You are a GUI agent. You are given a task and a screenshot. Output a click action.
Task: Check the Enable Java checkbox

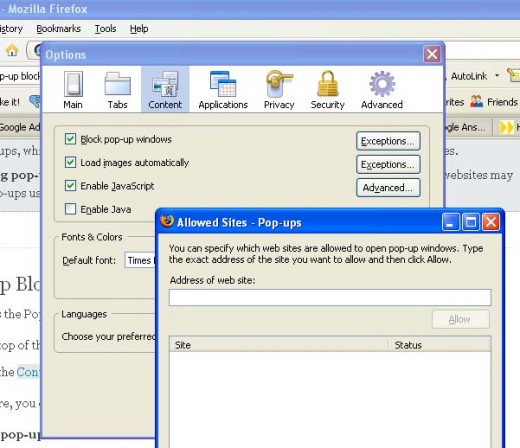click(x=70, y=209)
